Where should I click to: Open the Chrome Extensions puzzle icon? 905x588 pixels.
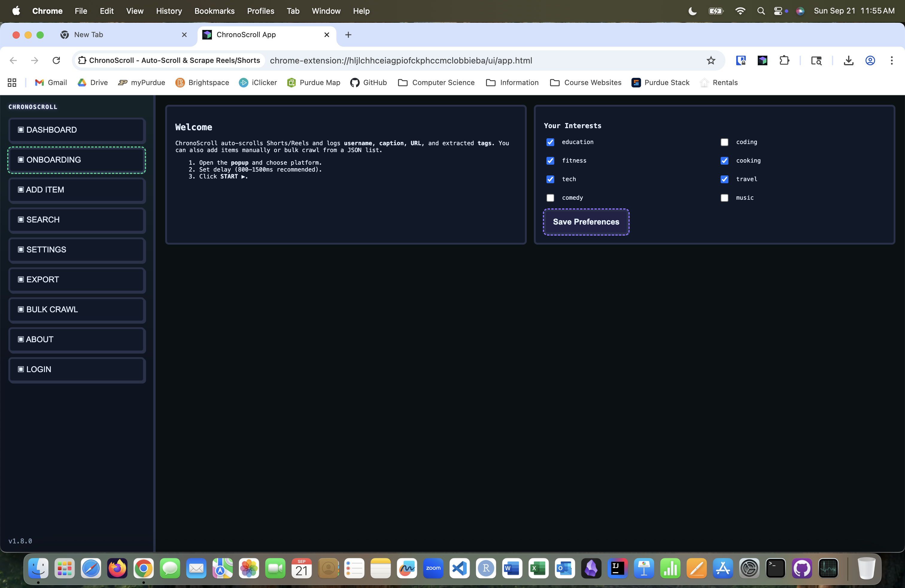point(784,60)
